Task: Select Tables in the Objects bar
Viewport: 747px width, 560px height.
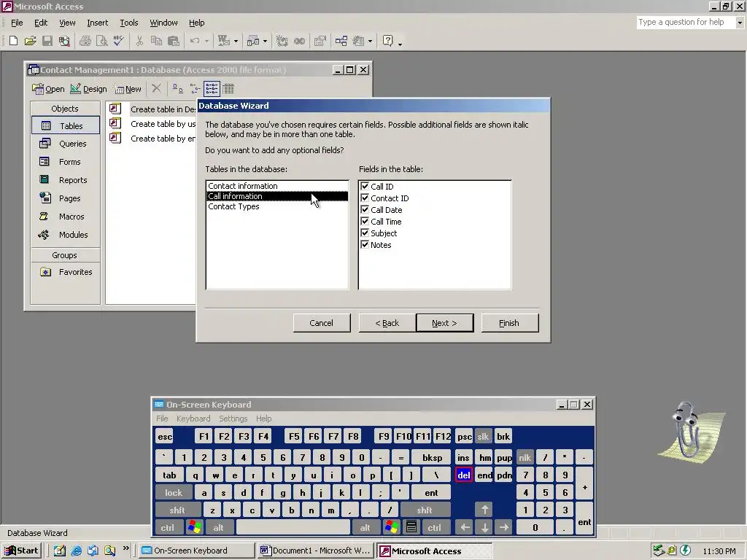Action: click(x=65, y=125)
